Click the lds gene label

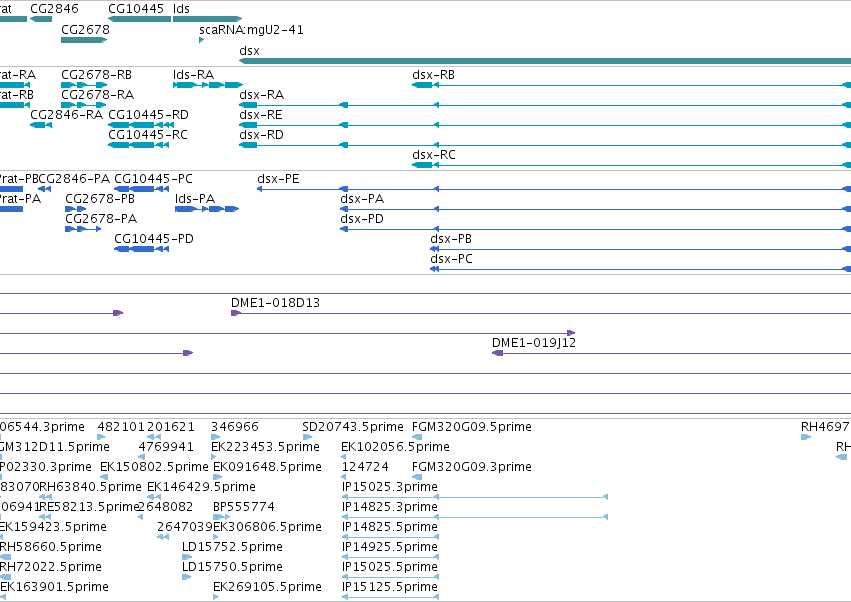[x=181, y=9]
